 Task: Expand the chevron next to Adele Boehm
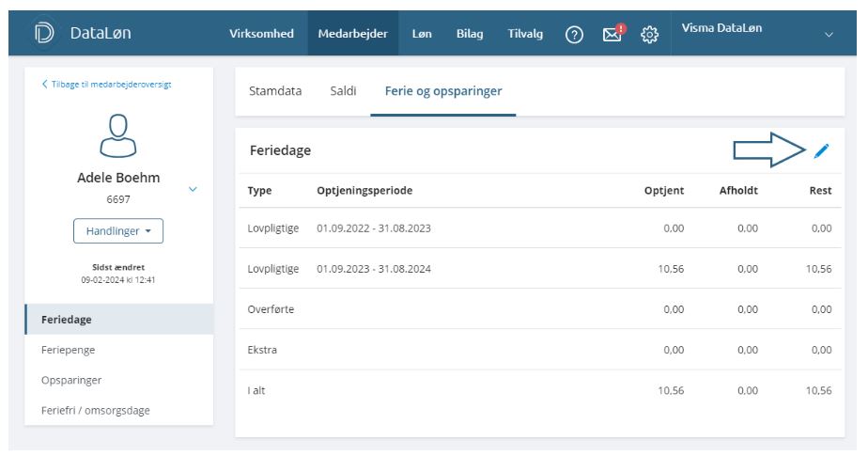pyautogui.click(x=194, y=189)
